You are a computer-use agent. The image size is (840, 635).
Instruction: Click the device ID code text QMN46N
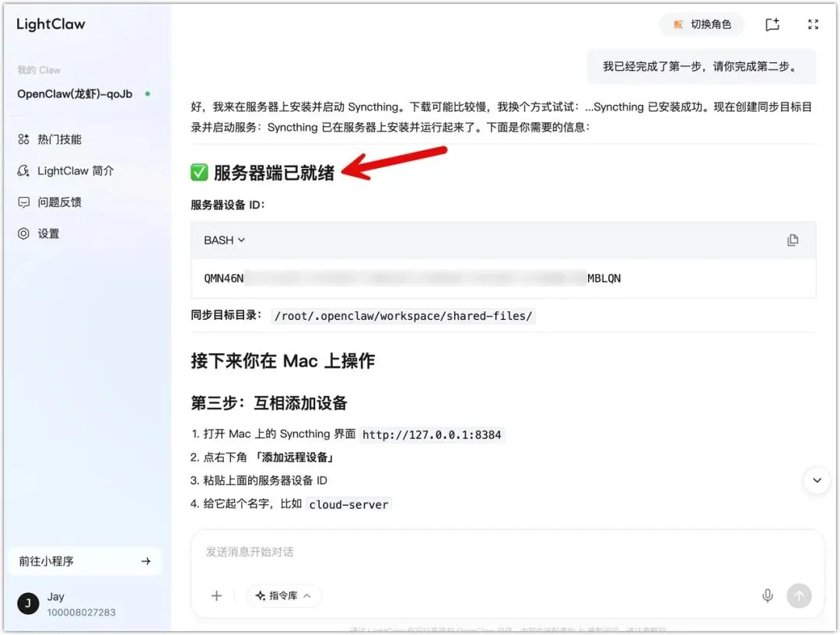(223, 278)
